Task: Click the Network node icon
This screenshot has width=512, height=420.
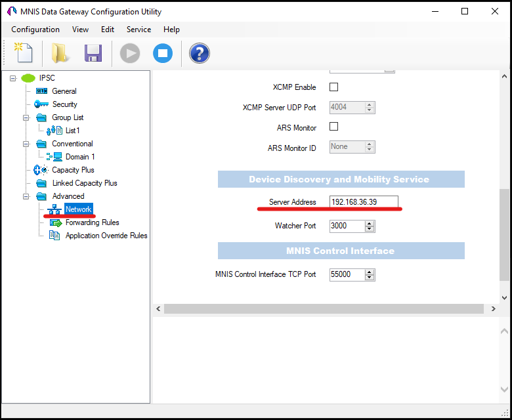Action: (x=54, y=209)
